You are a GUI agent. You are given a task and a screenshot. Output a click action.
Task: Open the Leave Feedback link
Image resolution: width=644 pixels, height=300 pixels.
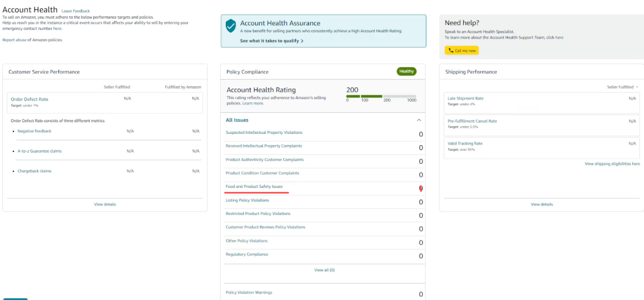tap(76, 11)
